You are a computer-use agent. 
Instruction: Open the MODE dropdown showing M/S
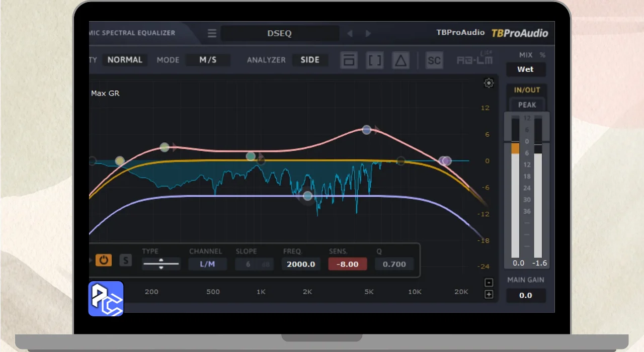[x=208, y=60]
